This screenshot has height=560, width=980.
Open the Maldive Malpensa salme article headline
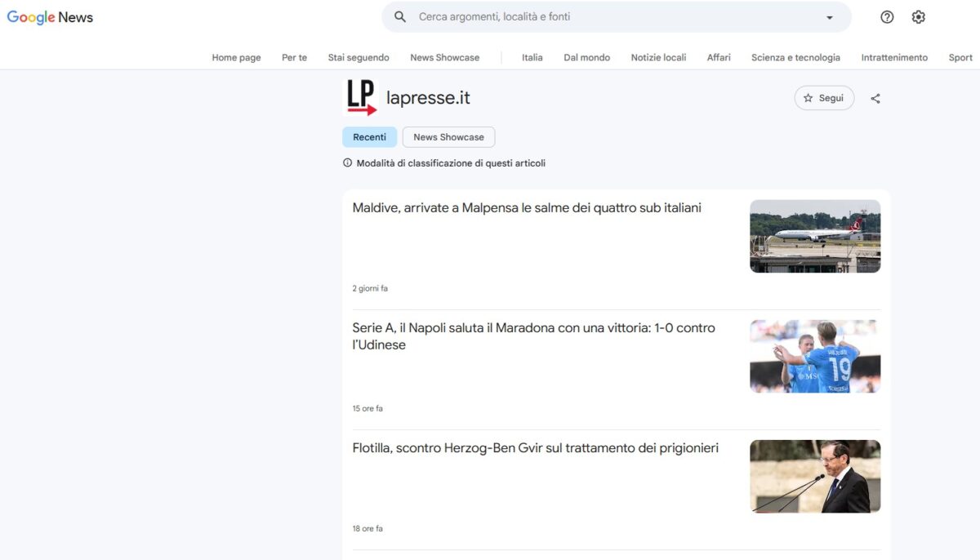point(527,208)
